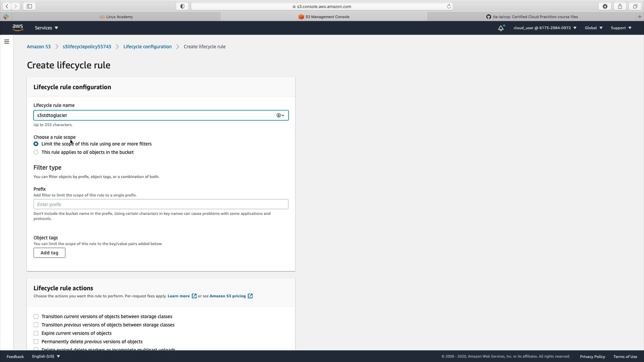The image size is (644, 362).
Task: Click the Feedback button in footer
Action: 15,356
